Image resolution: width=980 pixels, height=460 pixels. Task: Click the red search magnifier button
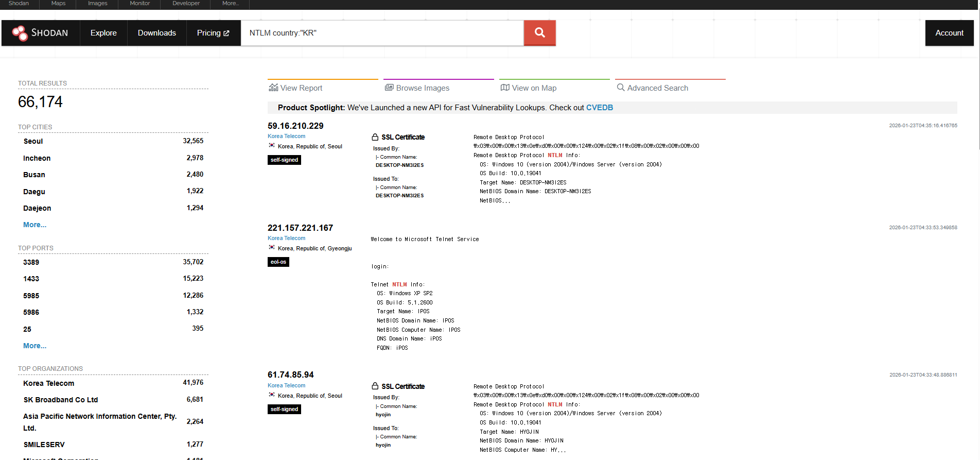coord(539,33)
